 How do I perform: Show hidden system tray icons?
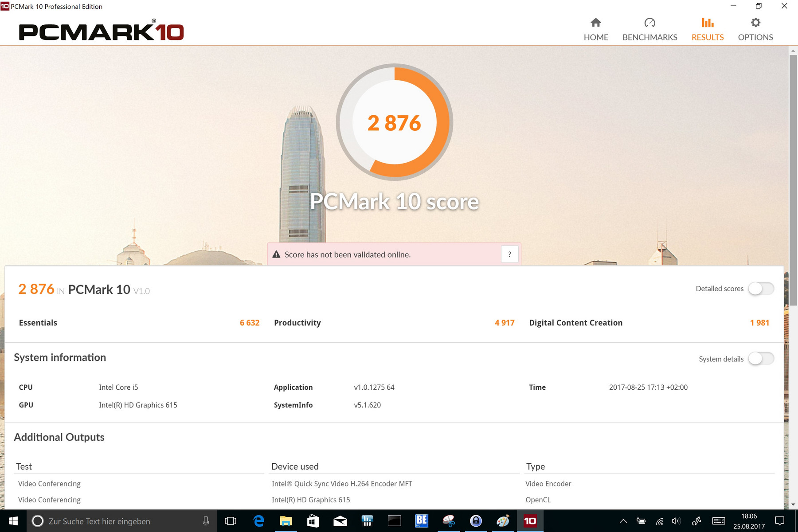tap(623, 521)
